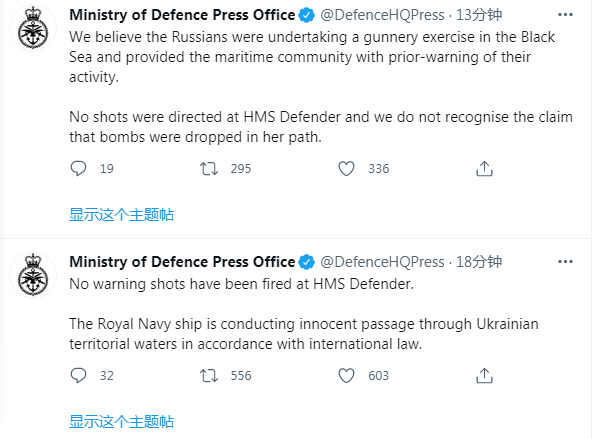Open the 18分钟 timestamp of second tweet
Viewport: 599px width, 439px height.
[x=479, y=262]
